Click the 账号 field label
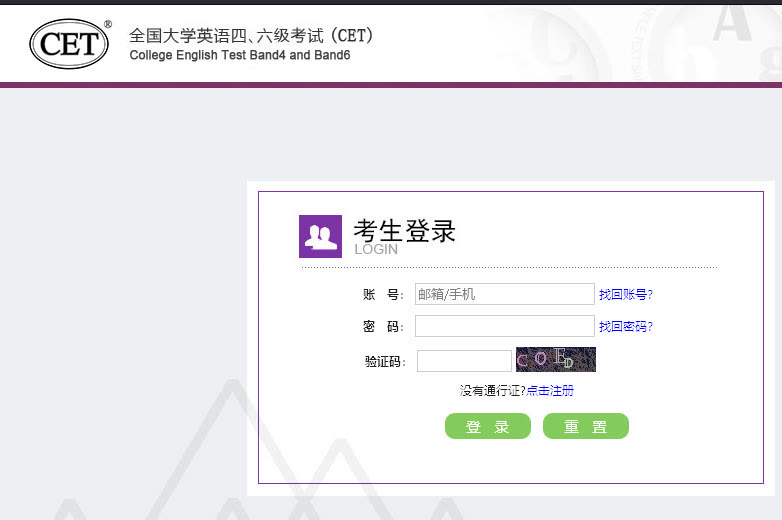 pos(382,294)
